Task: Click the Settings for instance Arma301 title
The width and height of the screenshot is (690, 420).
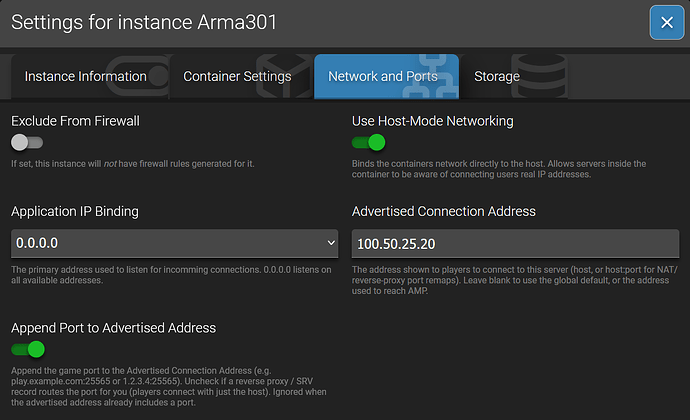Action: [x=144, y=22]
